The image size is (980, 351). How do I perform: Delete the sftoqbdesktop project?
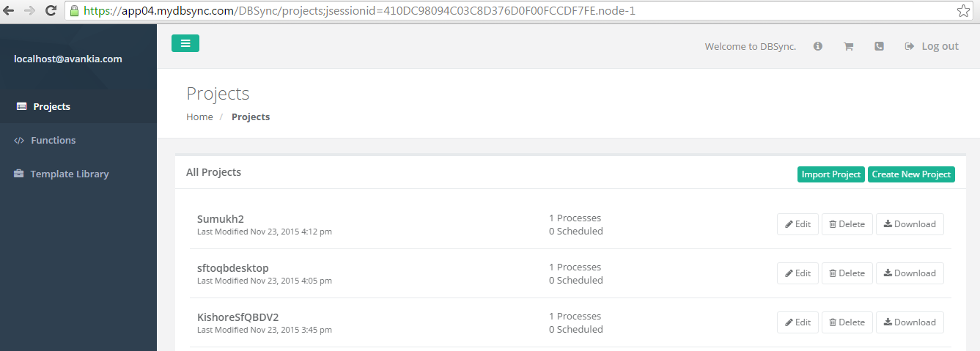[x=847, y=273]
